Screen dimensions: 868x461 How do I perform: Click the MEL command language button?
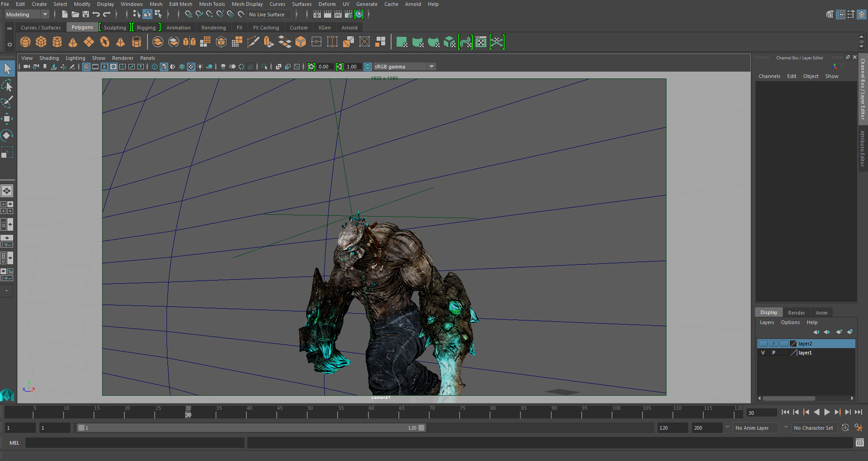pyautogui.click(x=15, y=443)
